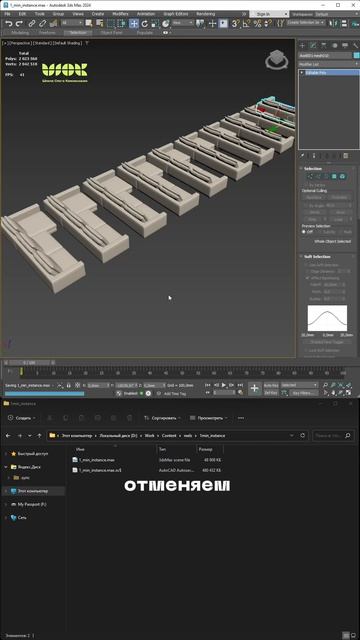Open reference coordinate system View dropdown
This screenshot has width=360, height=640.
coord(182,24)
